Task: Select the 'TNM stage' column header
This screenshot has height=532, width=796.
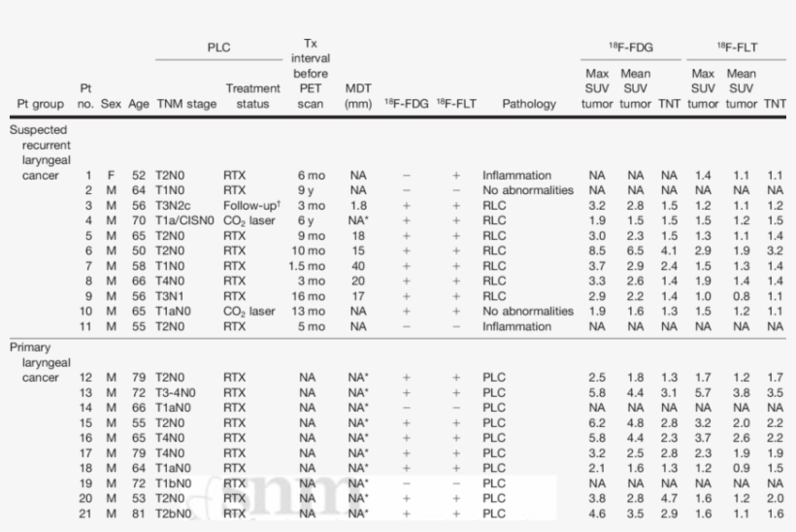Action: 186,104
